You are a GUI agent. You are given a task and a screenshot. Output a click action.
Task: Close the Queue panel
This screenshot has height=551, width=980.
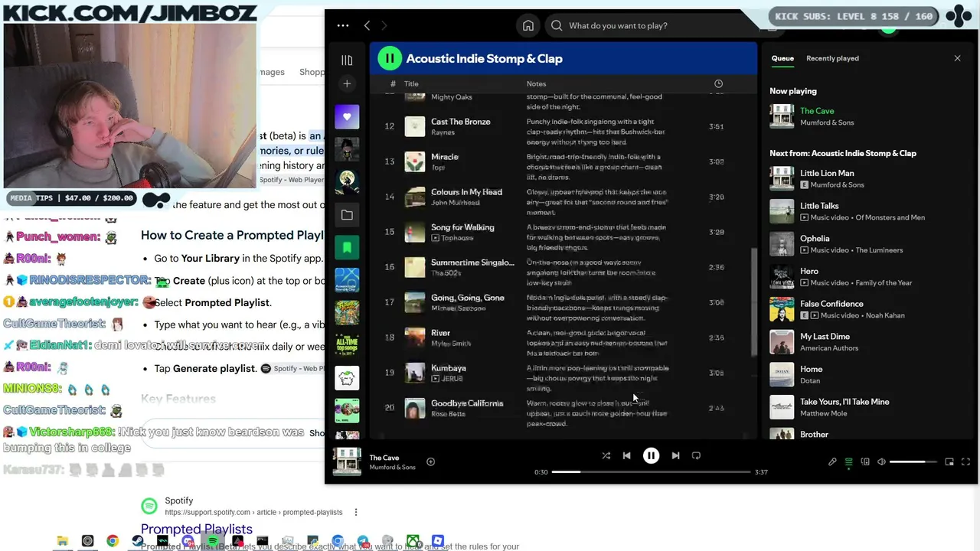pyautogui.click(x=957, y=58)
